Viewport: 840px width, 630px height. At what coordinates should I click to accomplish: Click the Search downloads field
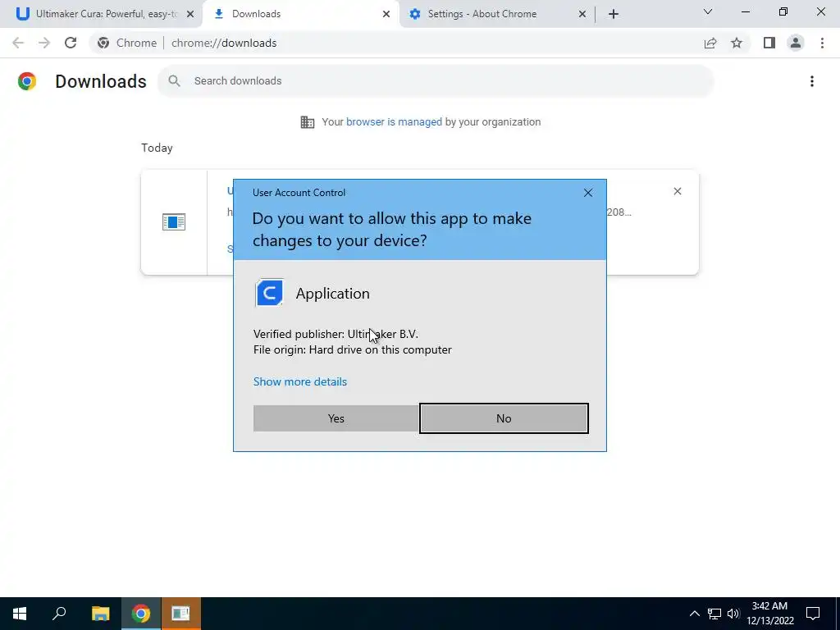point(436,81)
